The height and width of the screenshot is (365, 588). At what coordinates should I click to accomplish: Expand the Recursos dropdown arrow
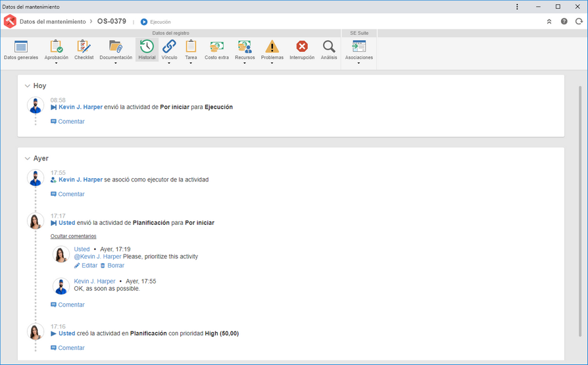245,63
